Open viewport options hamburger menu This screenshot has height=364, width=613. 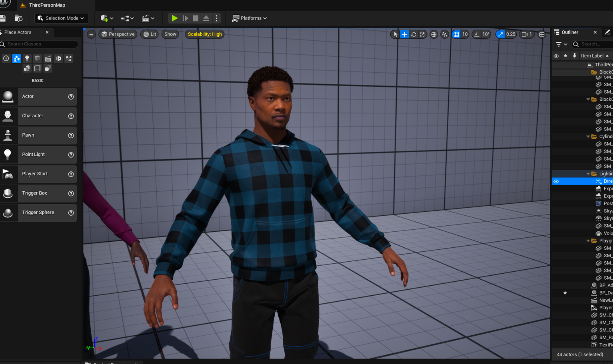91,34
